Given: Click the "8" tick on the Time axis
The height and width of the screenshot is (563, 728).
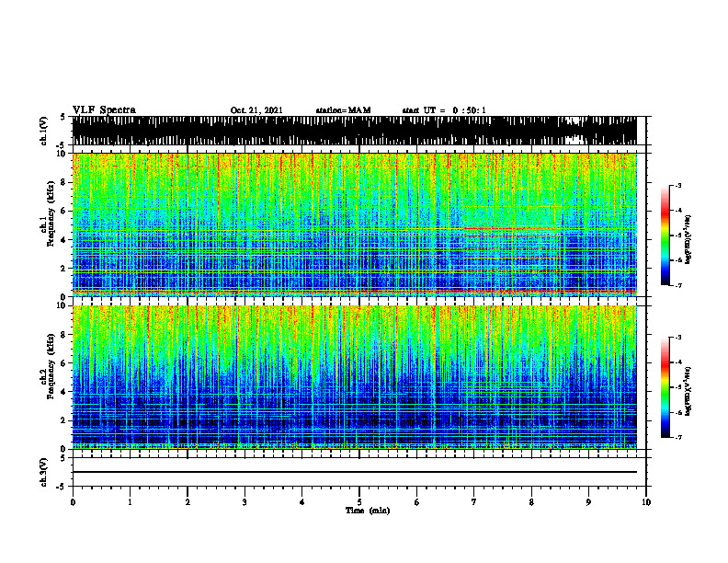Looking at the screenshot, I should [x=531, y=502].
